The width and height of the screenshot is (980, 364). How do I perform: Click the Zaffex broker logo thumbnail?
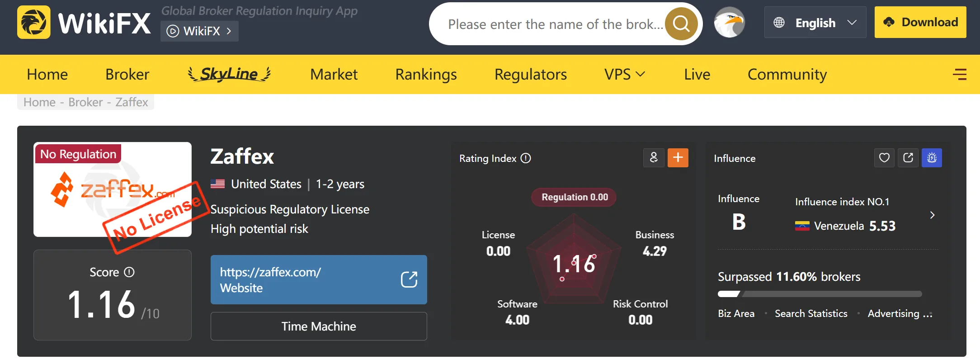pos(113,189)
